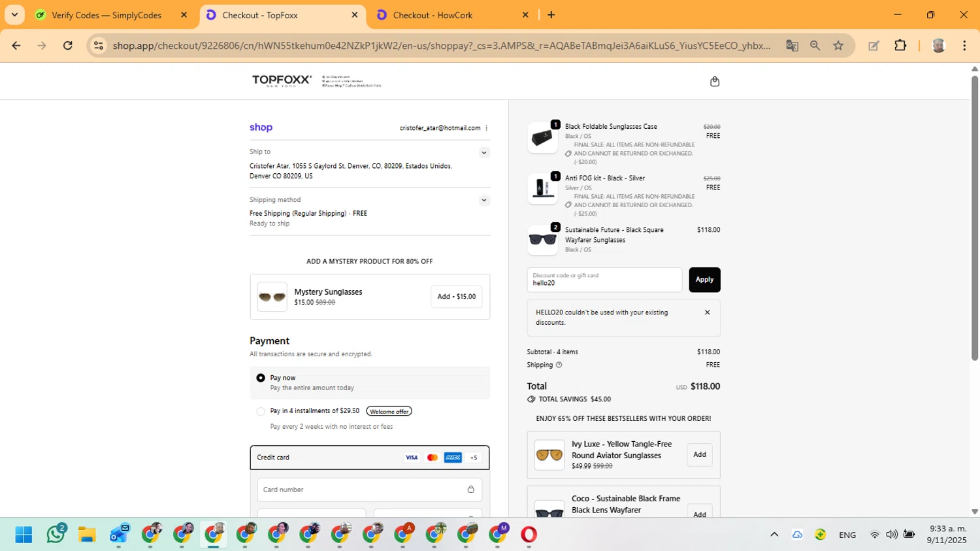
Task: Click the 'Subtotal · 4 items' text
Action: click(553, 352)
